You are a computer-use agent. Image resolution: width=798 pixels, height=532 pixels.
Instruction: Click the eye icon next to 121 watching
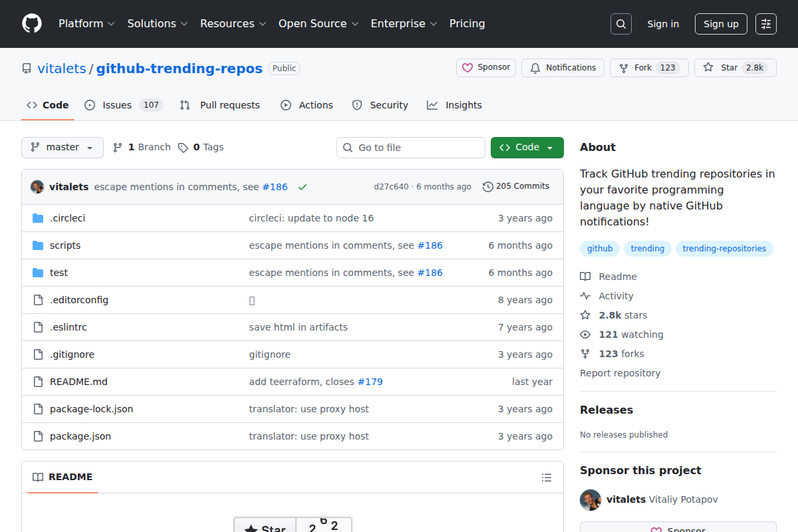(x=585, y=334)
